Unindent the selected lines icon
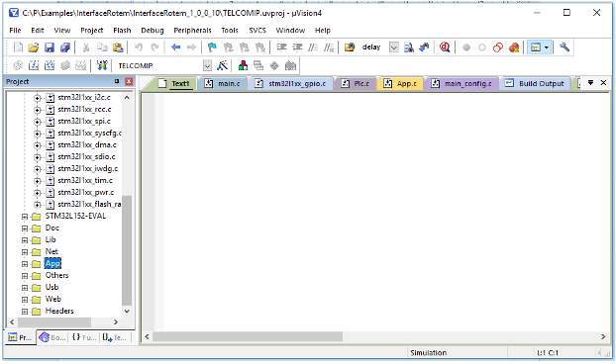This screenshot has width=616, height=364. (297, 47)
